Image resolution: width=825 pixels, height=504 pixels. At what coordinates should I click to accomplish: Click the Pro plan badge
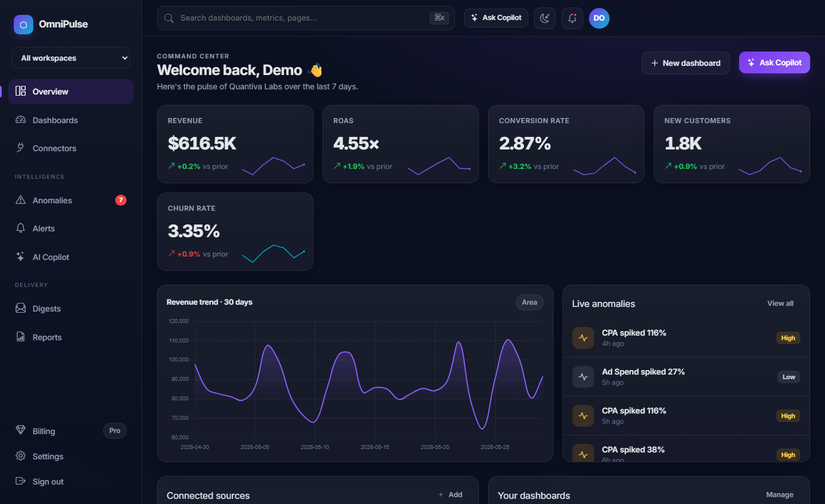coord(115,431)
